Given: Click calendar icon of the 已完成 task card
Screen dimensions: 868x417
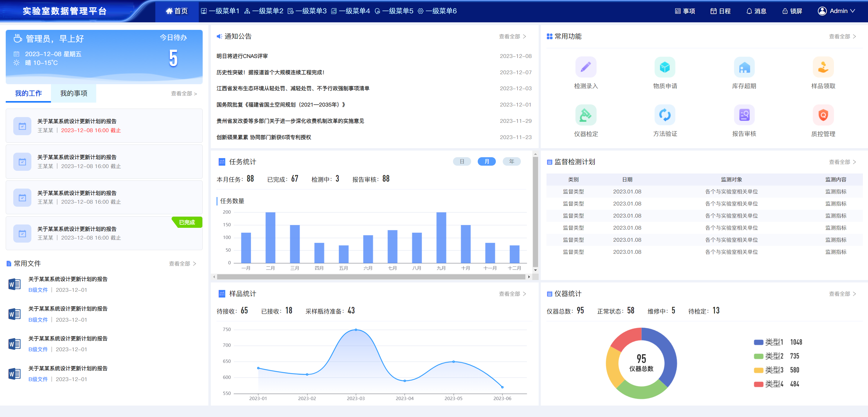Looking at the screenshot, I should (x=22, y=234).
